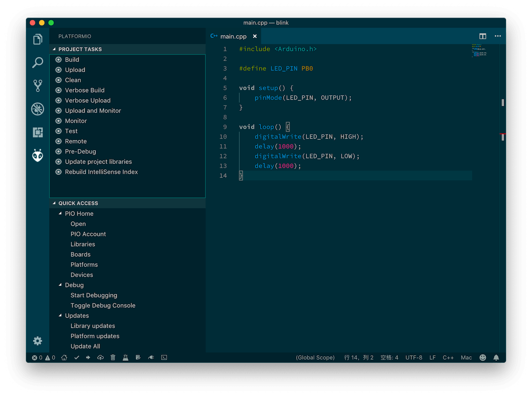
Task: Run tests via the beaker status bar icon
Action: 125,358
